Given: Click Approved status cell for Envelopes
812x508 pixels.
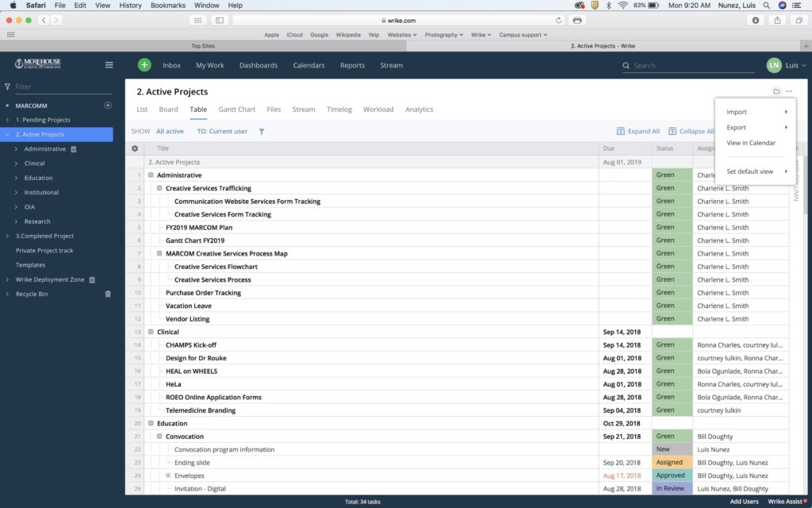Looking at the screenshot, I should coord(672,475).
